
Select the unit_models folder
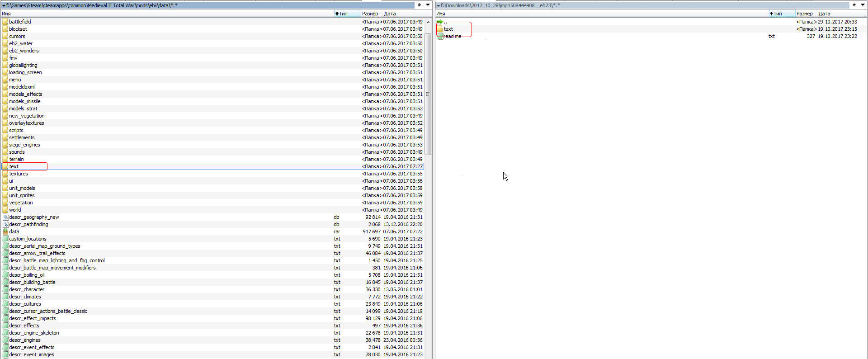22,188
